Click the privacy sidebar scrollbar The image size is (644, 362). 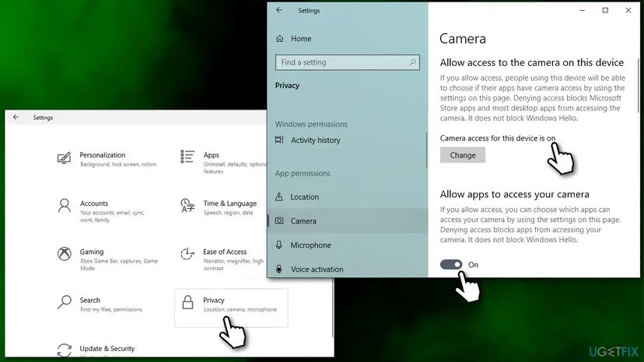(426, 150)
